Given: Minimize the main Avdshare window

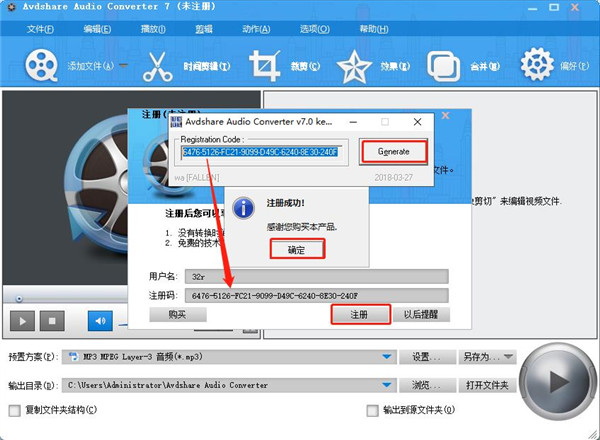Looking at the screenshot, I should point(533,7).
